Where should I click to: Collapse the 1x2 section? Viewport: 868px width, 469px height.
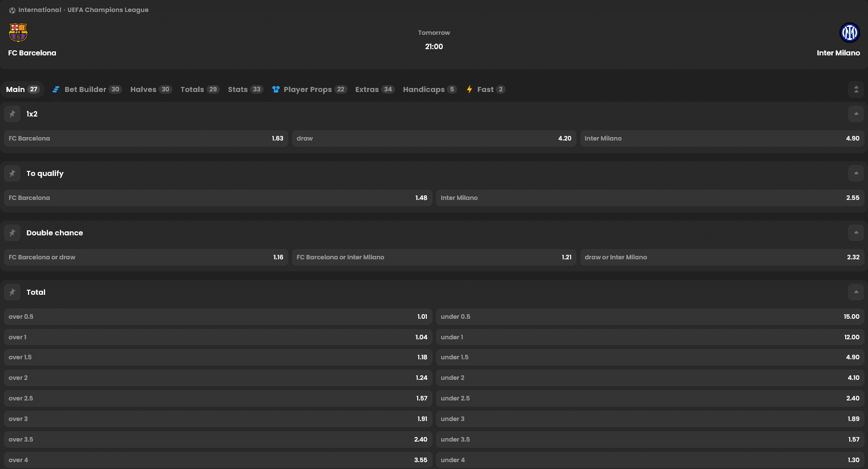point(856,114)
